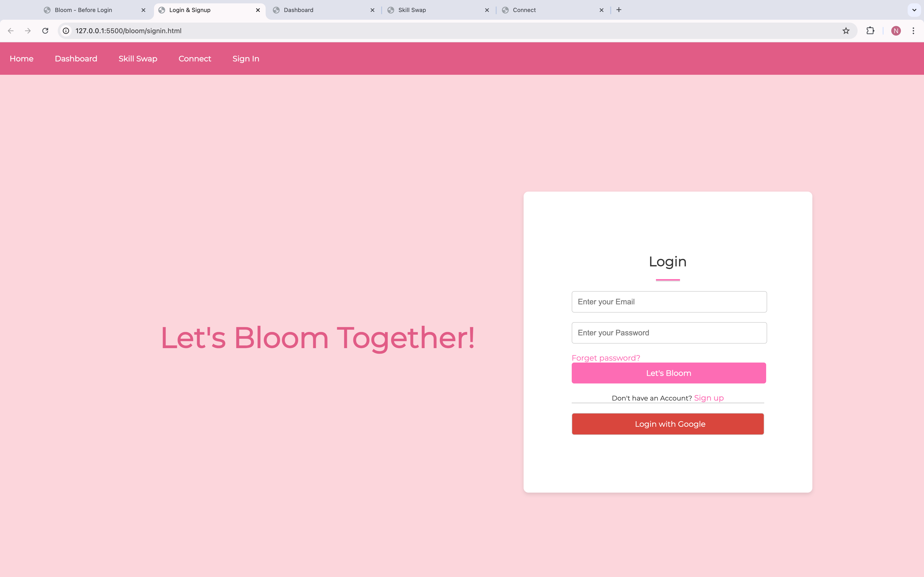Open the Chrome profile avatar N
The height and width of the screenshot is (577, 924).
896,31
